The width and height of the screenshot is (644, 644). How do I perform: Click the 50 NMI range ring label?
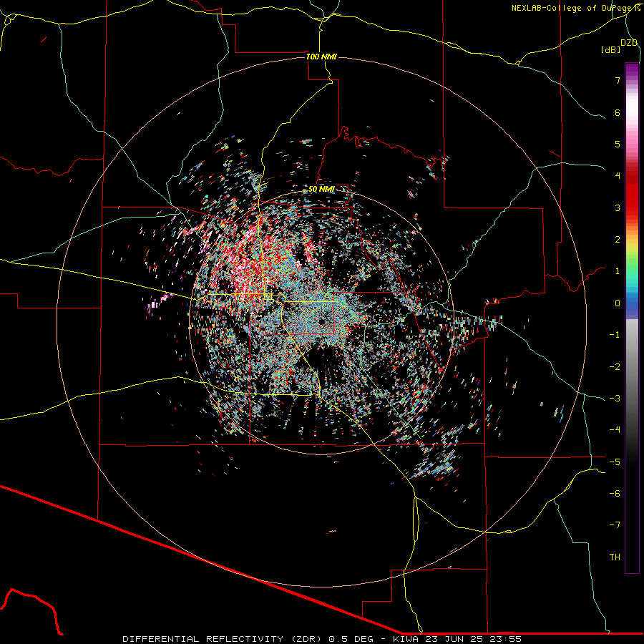(x=321, y=189)
